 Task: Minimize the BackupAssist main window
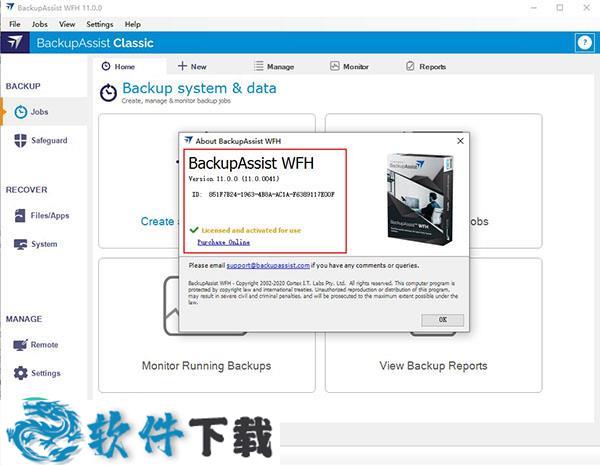click(534, 8)
